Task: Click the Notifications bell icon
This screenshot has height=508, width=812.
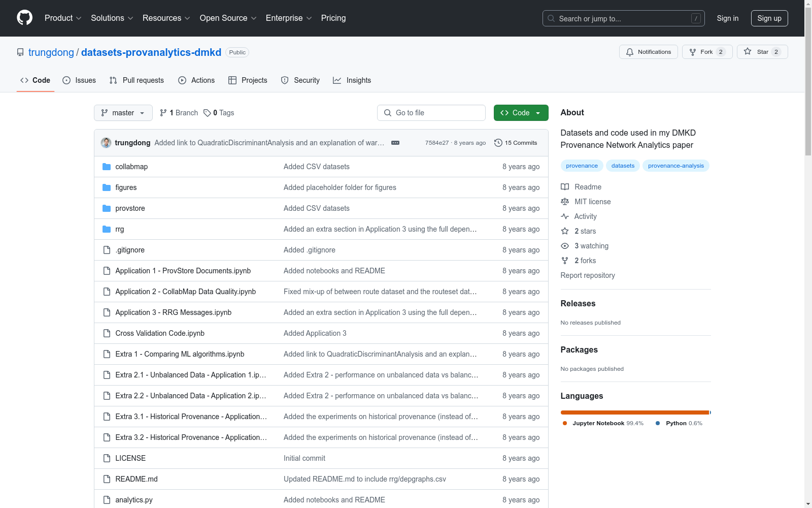Action: tap(630, 52)
